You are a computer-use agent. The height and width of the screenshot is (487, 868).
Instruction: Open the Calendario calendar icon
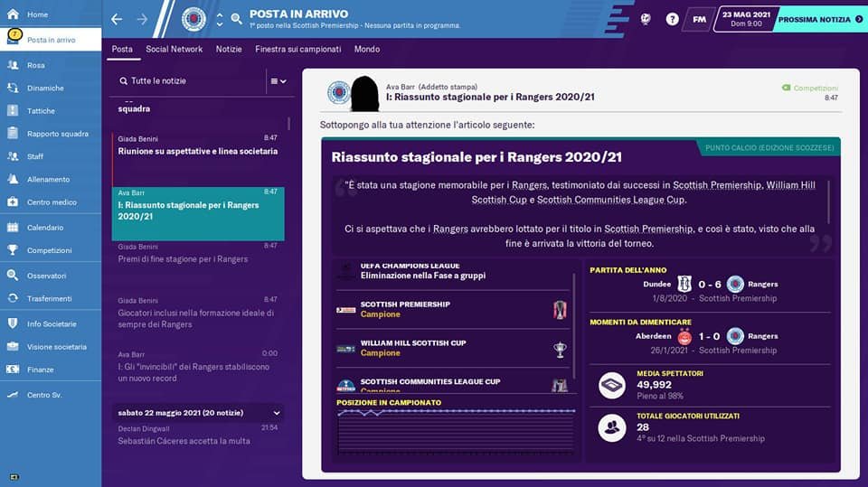tap(13, 227)
